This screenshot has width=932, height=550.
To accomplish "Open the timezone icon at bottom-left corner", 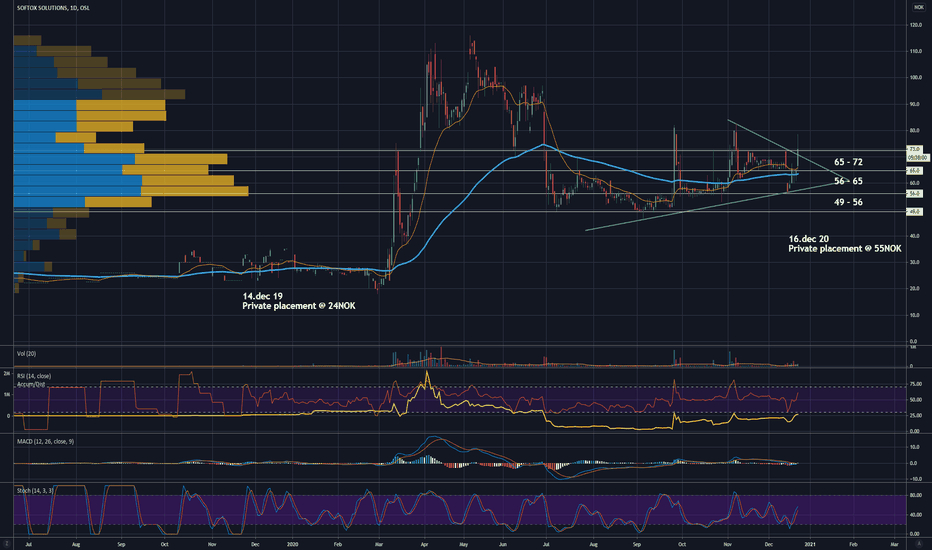I will (x=7, y=544).
